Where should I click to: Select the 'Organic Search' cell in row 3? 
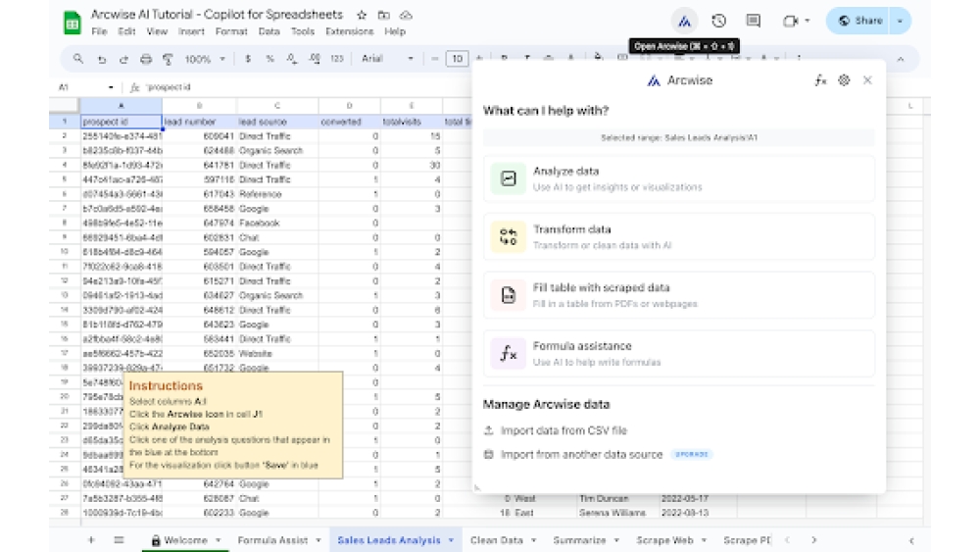(277, 151)
